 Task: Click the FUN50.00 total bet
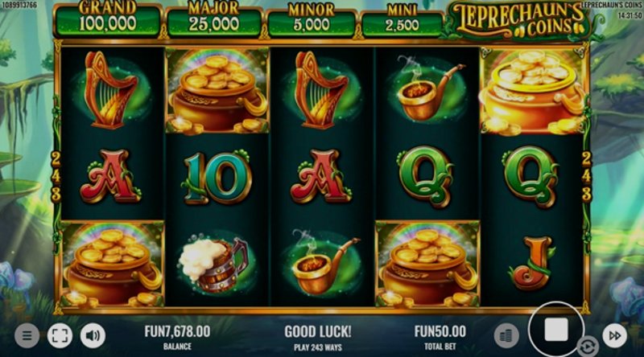coord(440,331)
